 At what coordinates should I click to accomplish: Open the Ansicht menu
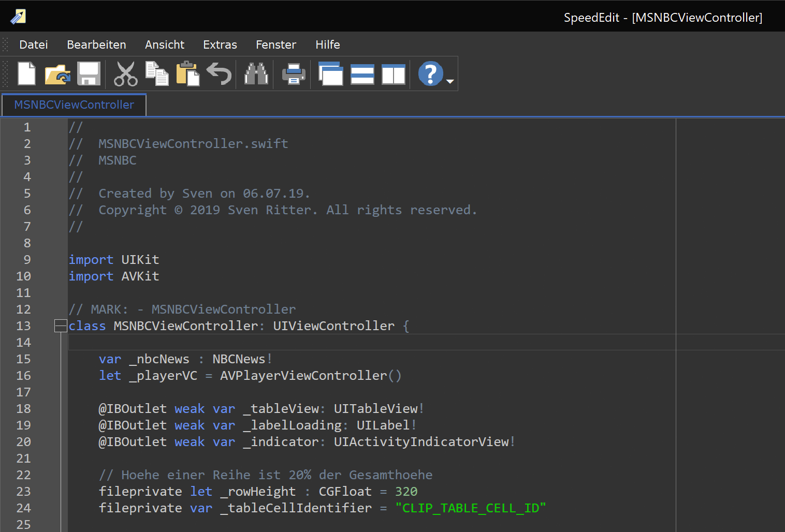(165, 45)
